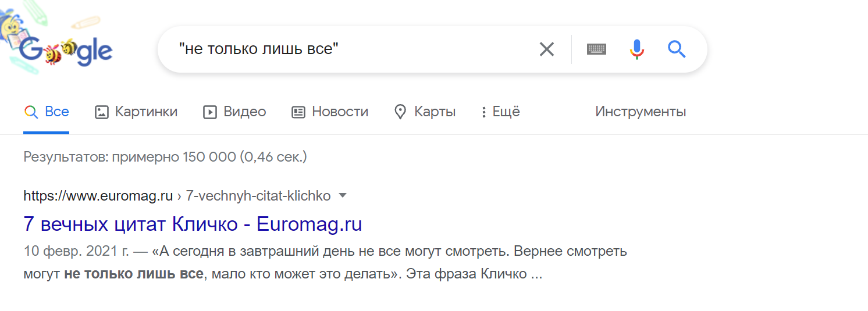Viewport: 868px width, 311px height.
Task: Click the results count statistics line
Action: pos(165,157)
